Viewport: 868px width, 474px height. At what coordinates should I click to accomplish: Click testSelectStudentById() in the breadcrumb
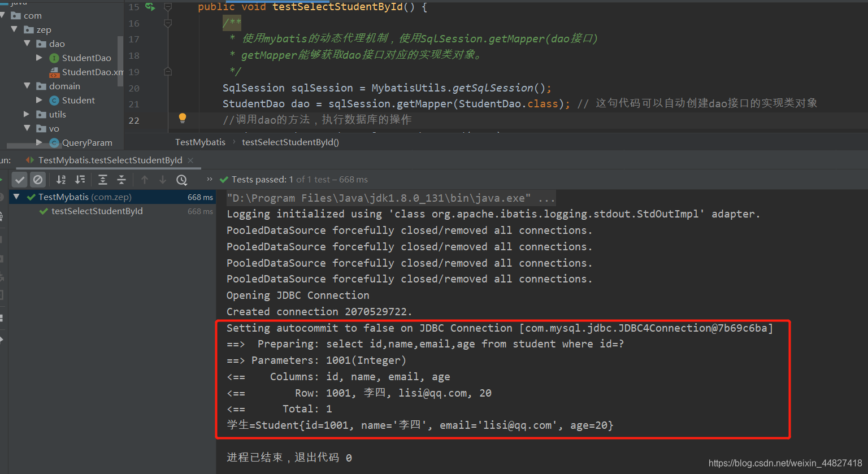tap(290, 142)
